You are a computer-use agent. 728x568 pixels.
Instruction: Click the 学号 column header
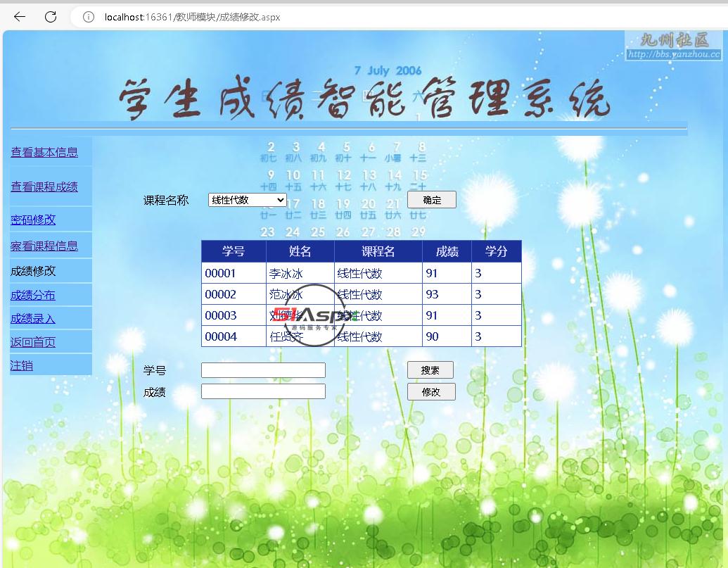(234, 251)
